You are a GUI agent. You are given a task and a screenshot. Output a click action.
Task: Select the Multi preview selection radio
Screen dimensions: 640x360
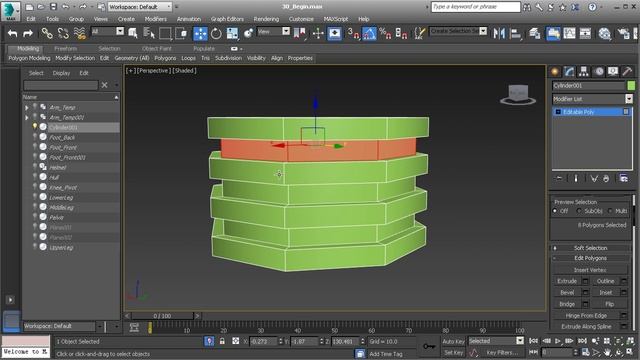pyautogui.click(x=610, y=211)
